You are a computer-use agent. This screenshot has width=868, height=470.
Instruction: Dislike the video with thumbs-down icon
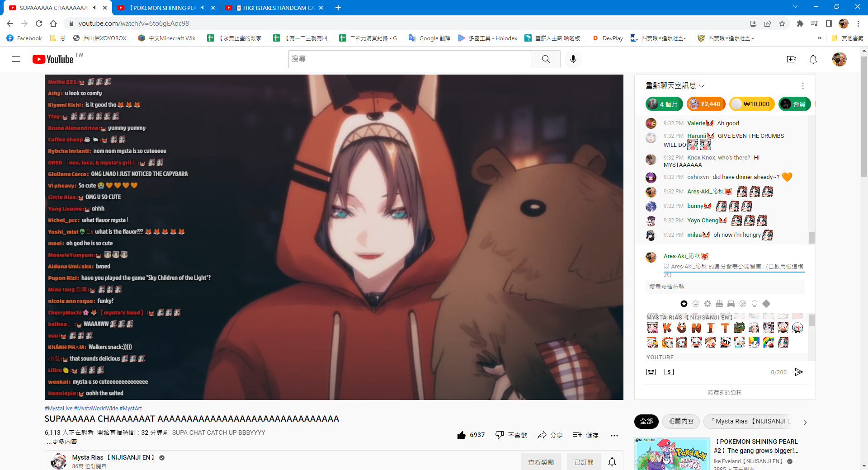(500, 435)
